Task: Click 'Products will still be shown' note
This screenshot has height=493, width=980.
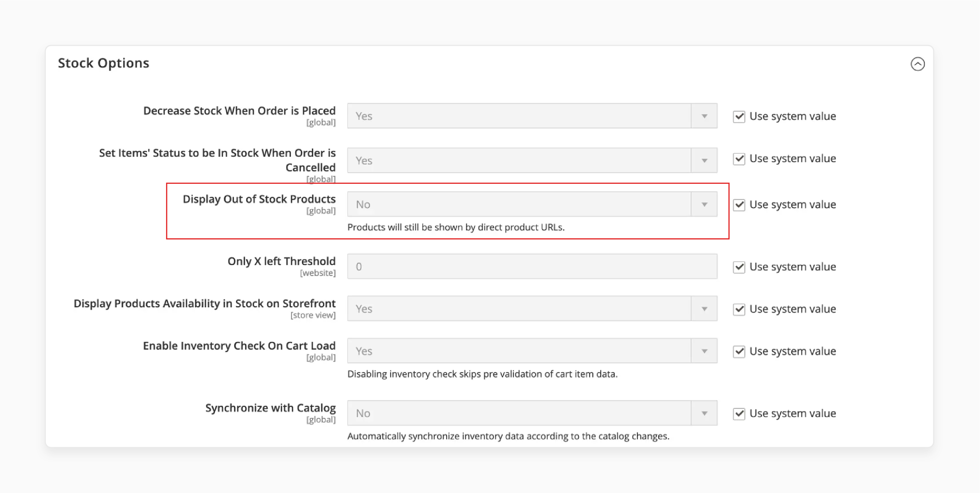Action: [456, 227]
